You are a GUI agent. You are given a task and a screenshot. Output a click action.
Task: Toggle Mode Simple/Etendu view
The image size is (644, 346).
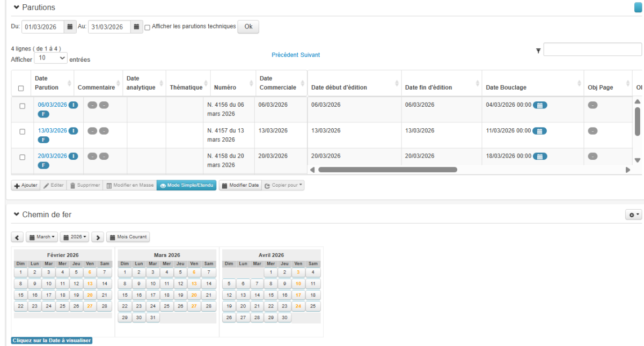coord(186,185)
